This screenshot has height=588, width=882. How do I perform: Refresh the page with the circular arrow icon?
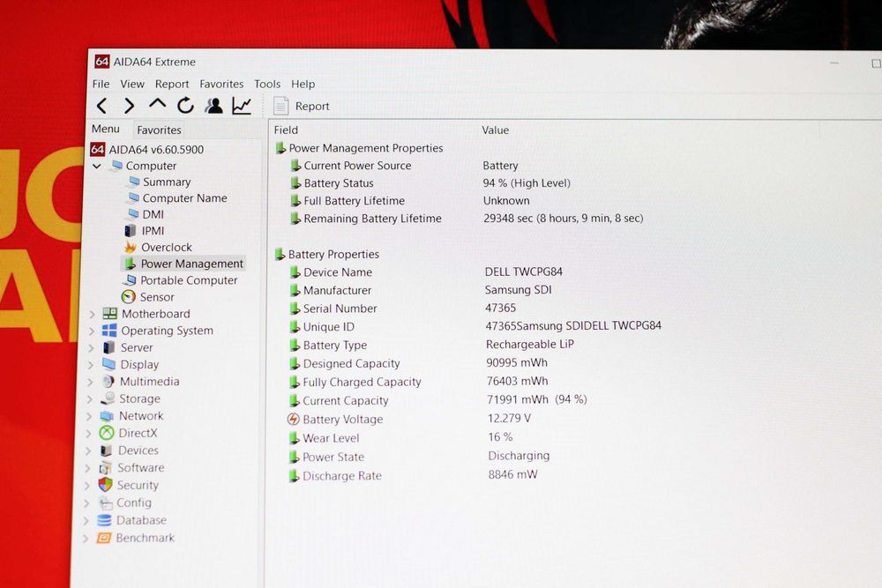[185, 105]
